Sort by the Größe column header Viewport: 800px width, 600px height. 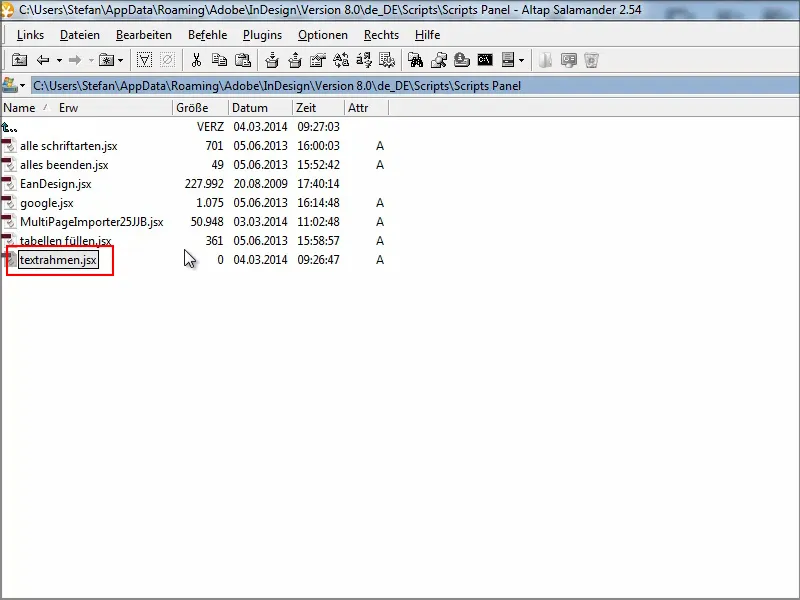click(x=201, y=108)
